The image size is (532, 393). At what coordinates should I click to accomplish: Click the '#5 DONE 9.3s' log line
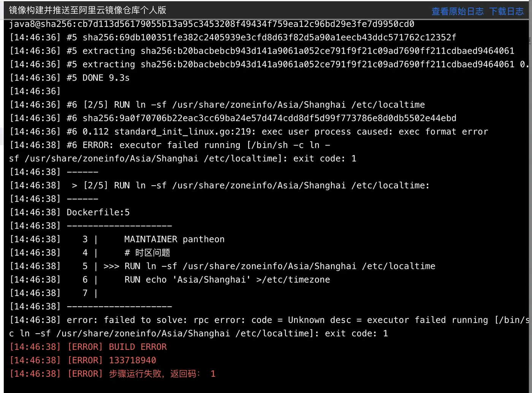tap(70, 78)
